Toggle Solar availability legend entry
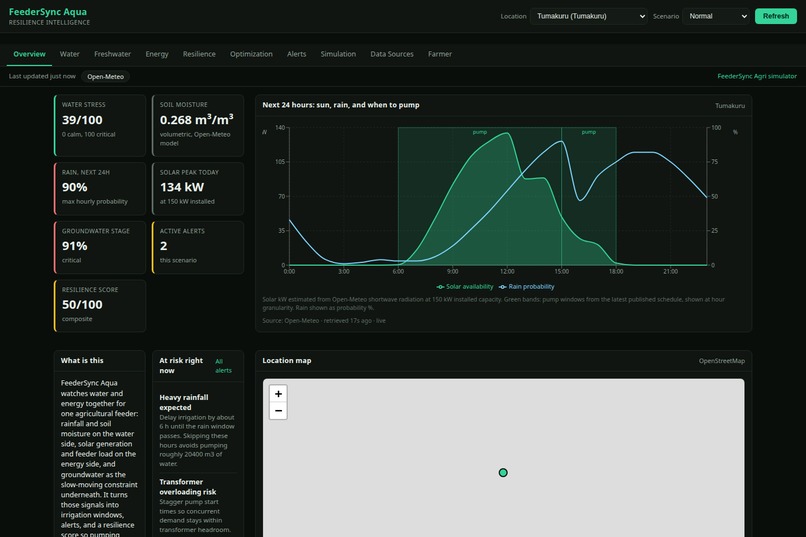 (465, 287)
